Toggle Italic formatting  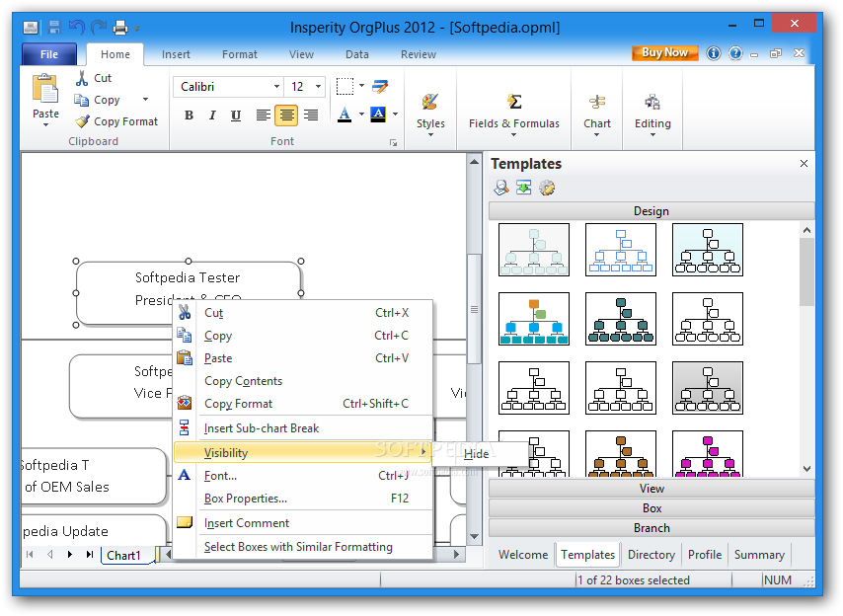pyautogui.click(x=212, y=115)
